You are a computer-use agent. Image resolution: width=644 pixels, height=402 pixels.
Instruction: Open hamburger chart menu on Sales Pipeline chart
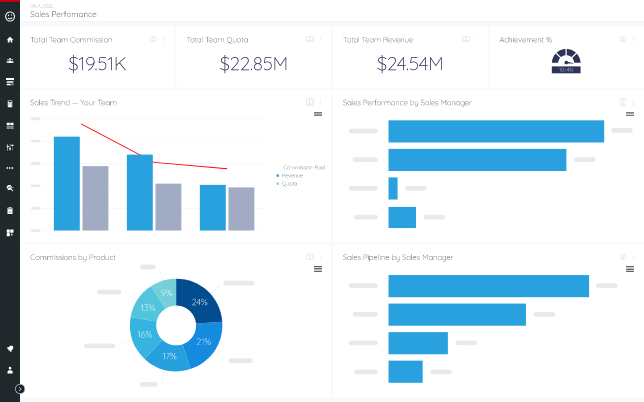(x=630, y=269)
